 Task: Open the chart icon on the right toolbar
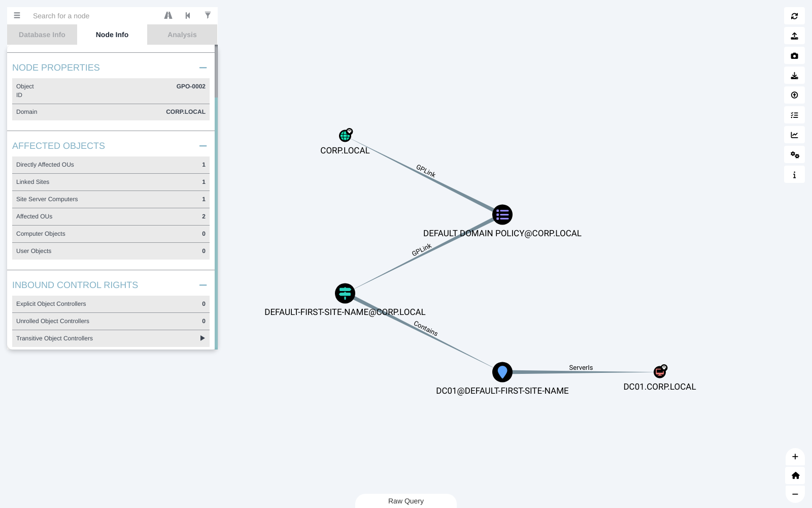point(794,135)
